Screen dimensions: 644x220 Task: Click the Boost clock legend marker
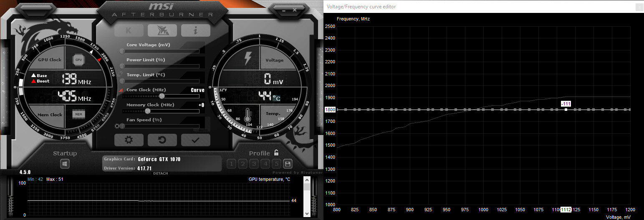[34, 81]
